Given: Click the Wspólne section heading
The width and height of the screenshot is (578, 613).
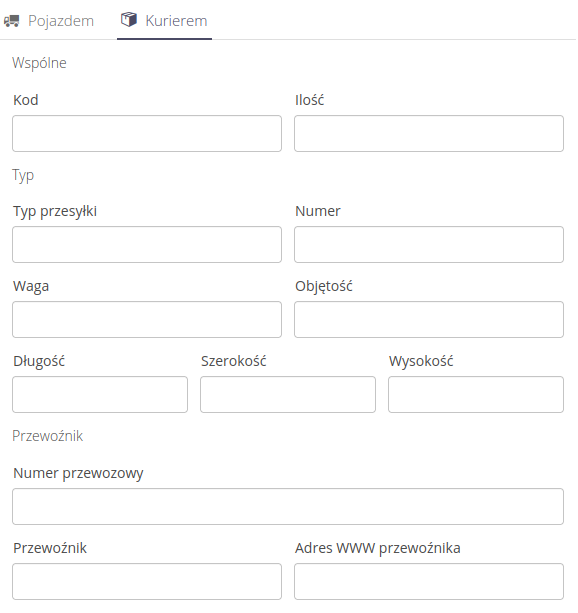Looking at the screenshot, I should [39, 63].
